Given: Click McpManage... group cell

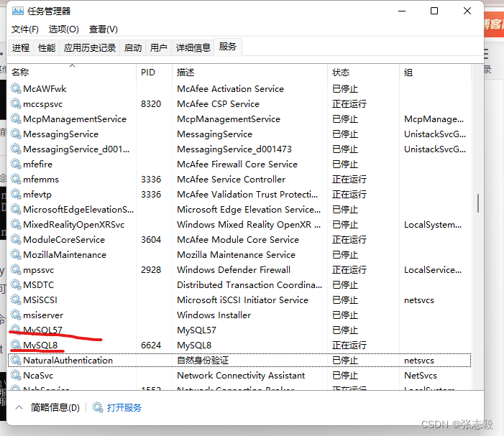Looking at the screenshot, I should 434,119.
